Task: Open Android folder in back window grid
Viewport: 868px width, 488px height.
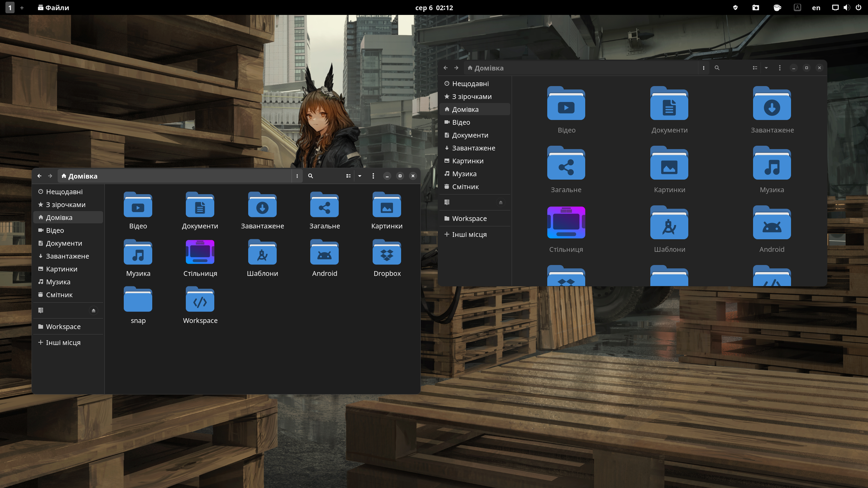Action: 772,229
